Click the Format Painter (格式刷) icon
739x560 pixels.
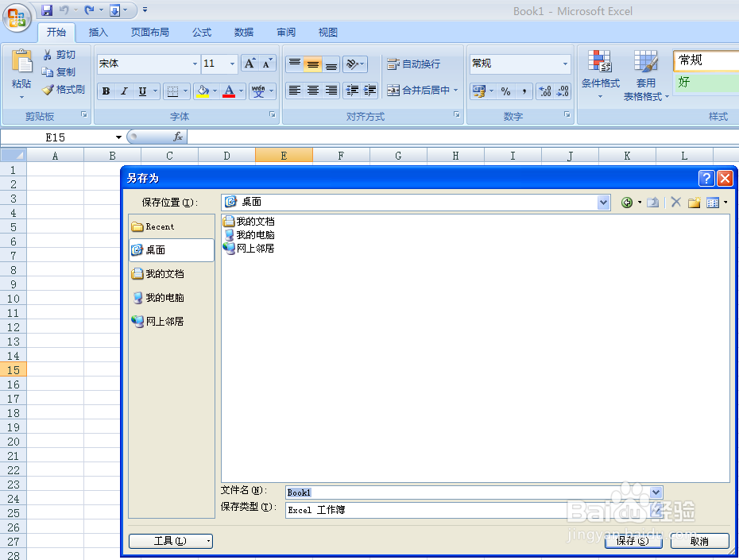pos(48,90)
